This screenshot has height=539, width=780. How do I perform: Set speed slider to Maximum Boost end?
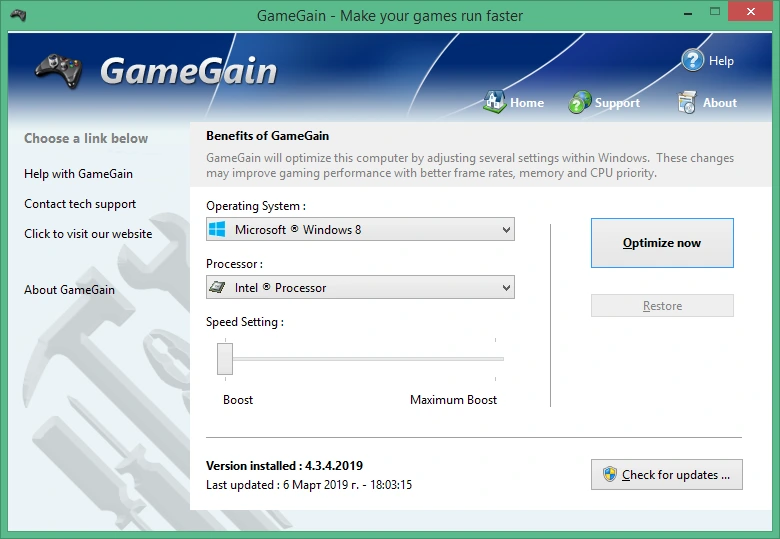pos(495,359)
